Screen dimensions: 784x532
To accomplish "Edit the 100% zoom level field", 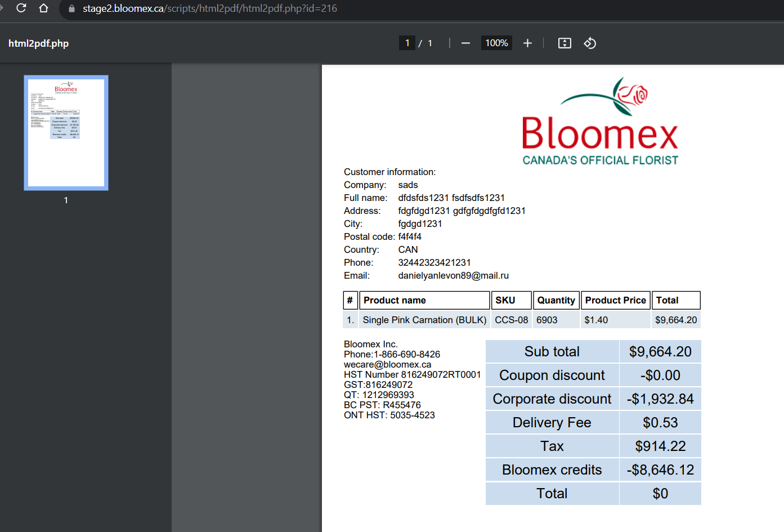I will point(496,43).
